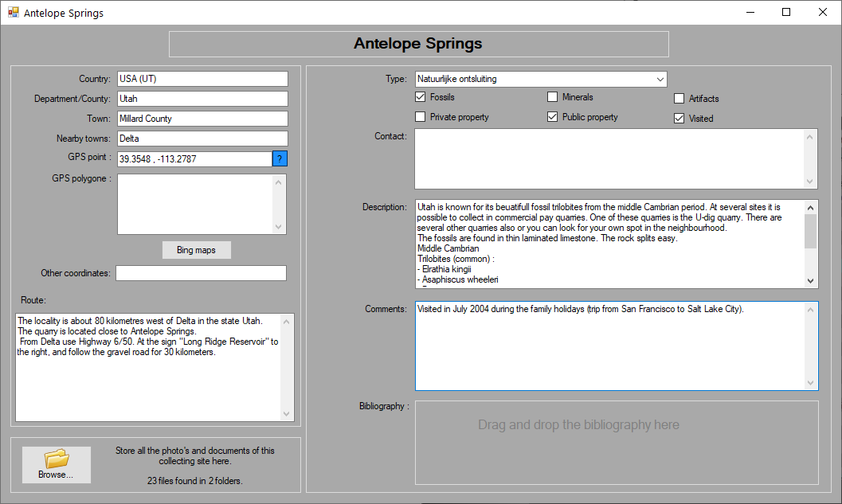Click the GPS point coordinates field
Image resolution: width=842 pixels, height=504 pixels.
point(194,159)
